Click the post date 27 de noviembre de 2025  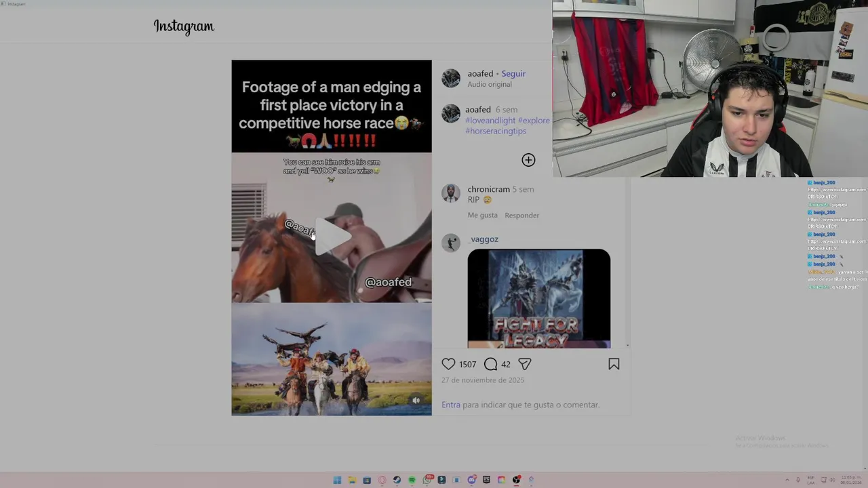483,380
